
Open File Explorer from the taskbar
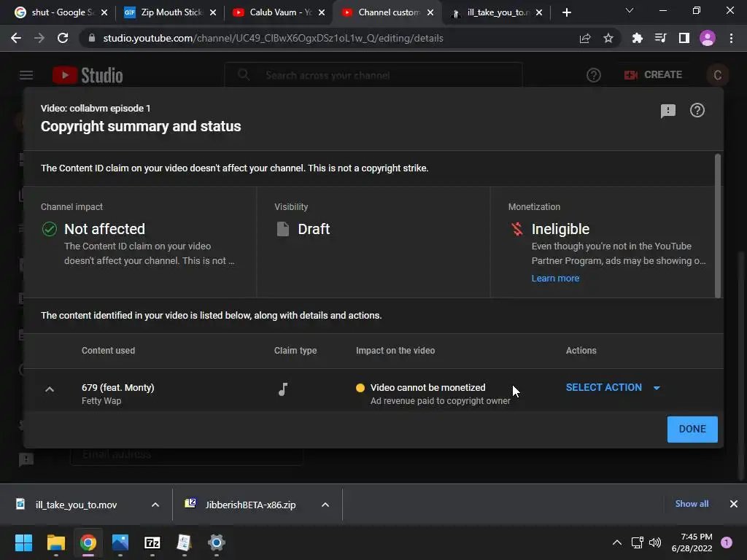(x=55, y=542)
